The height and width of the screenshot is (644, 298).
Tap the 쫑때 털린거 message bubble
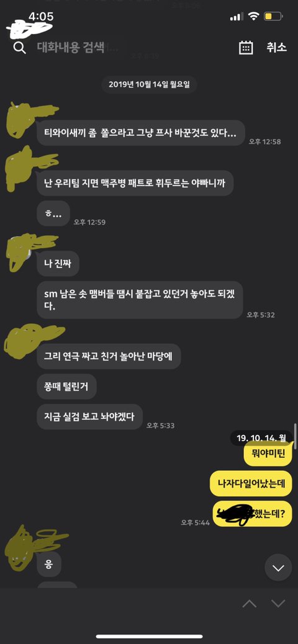[x=66, y=386]
